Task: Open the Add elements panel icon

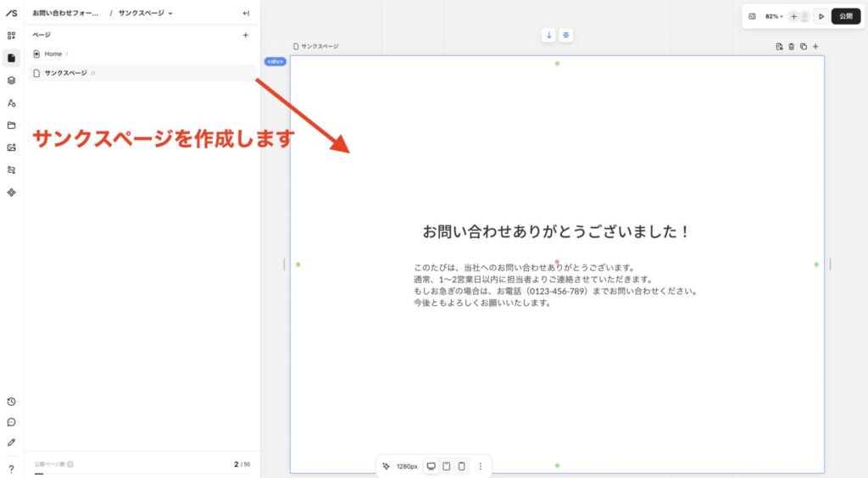Action: (11, 36)
